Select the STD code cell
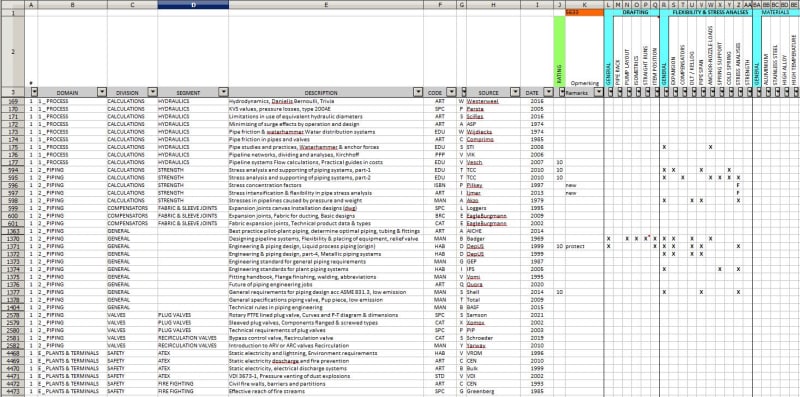Screen dimensions: 800x397 [440, 376]
